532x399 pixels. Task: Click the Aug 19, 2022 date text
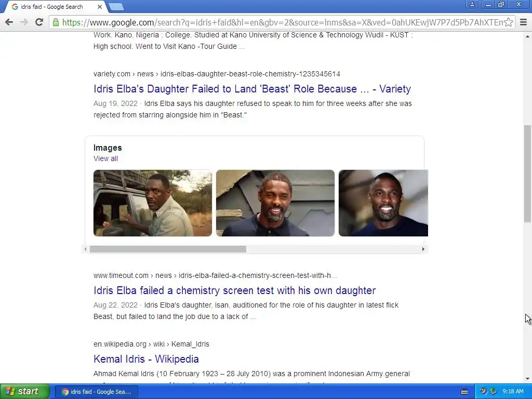115,103
